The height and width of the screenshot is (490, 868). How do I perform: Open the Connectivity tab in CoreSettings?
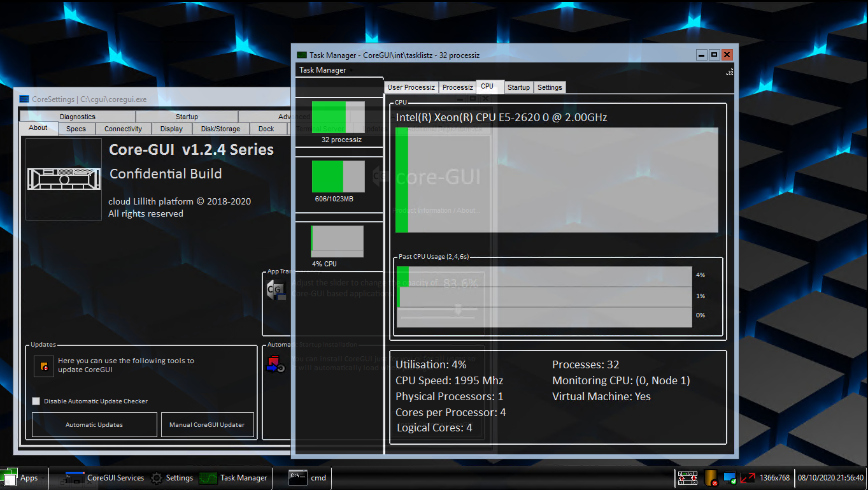123,129
